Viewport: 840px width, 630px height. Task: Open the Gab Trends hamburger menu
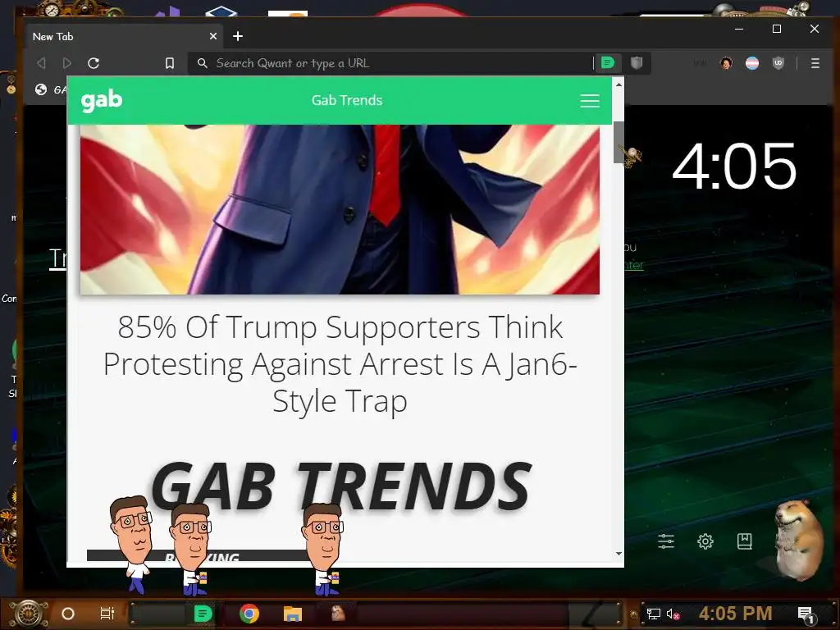point(589,101)
